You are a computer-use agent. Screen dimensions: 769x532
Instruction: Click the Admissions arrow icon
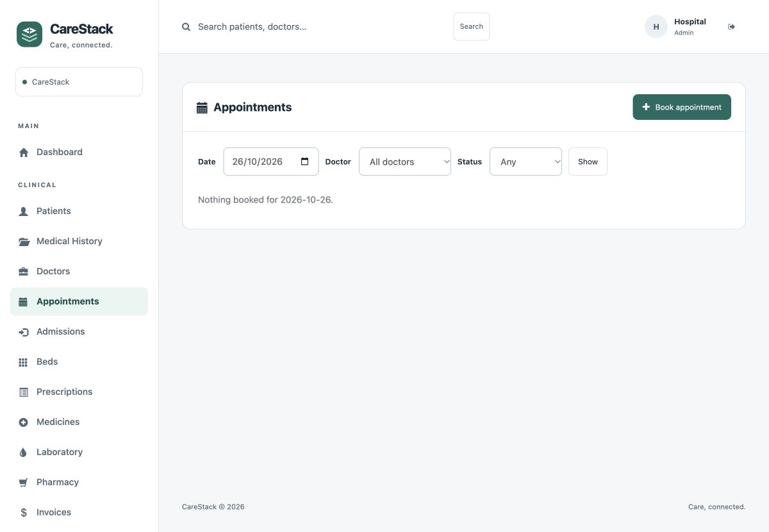click(24, 332)
